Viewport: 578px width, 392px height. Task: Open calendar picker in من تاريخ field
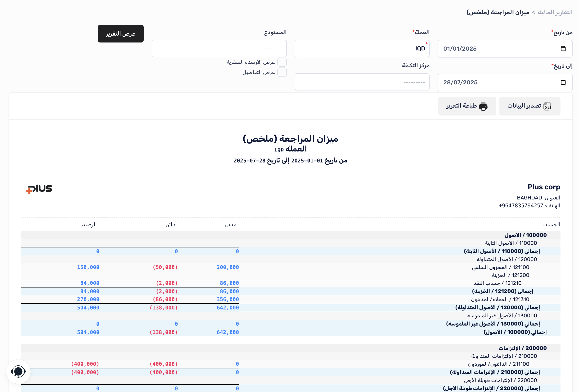pos(563,49)
